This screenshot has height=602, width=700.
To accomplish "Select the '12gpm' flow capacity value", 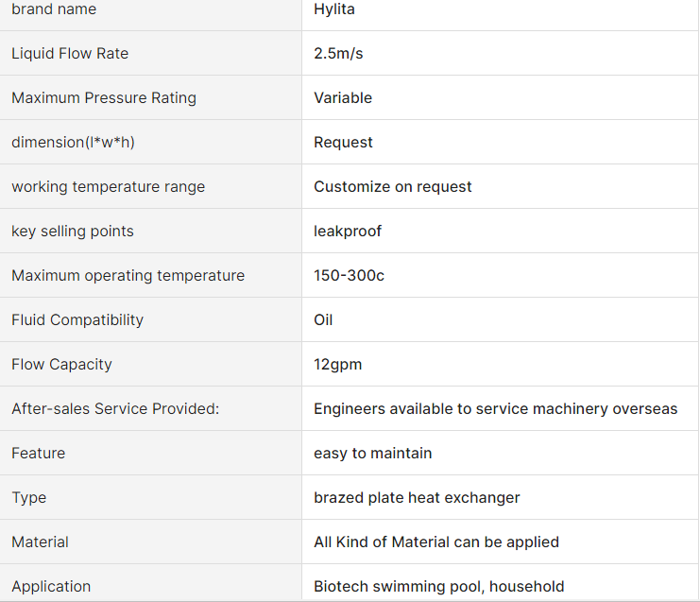I will point(337,365).
